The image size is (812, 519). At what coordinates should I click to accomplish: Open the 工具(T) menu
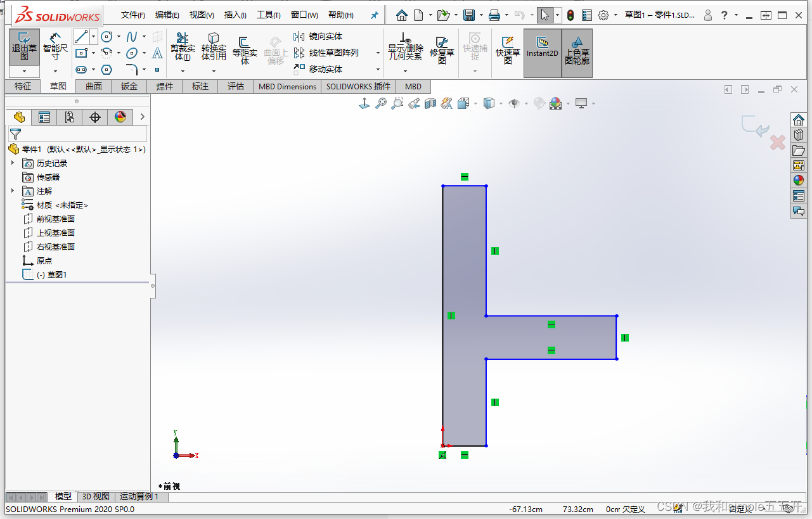pos(269,15)
